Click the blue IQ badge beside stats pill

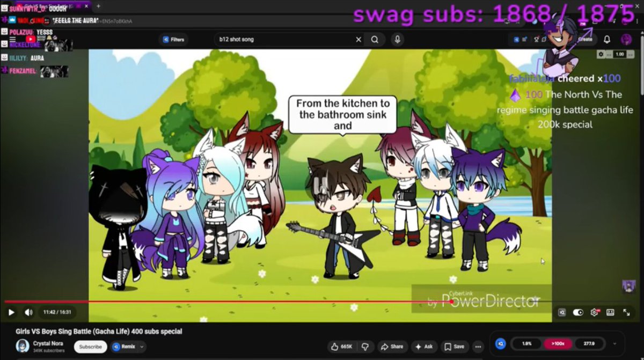[x=500, y=344]
